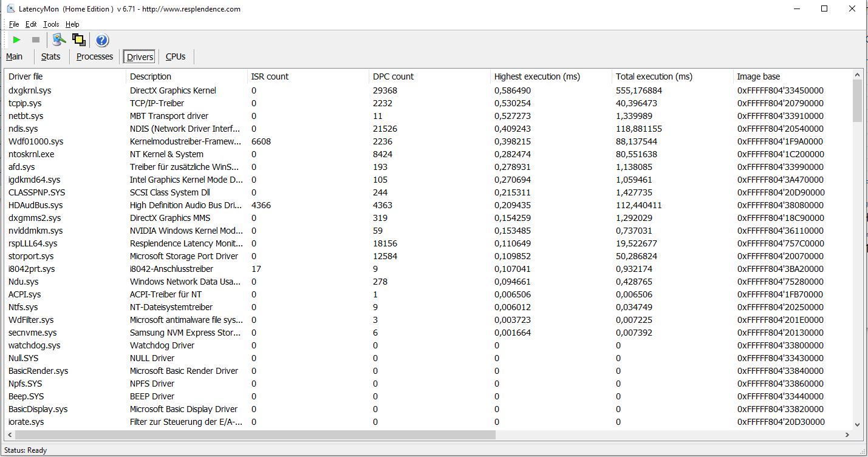Select the Beep.SYS driver row

[428, 396]
